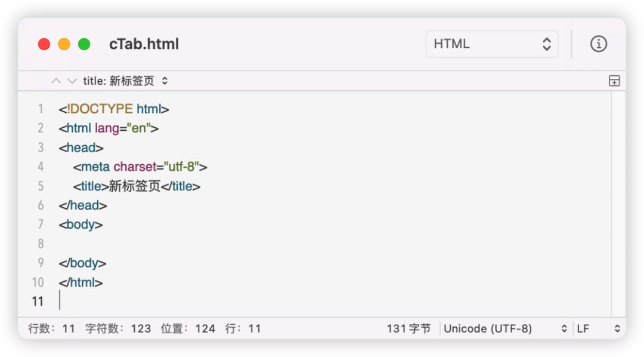
Task: Close the cTab.html window
Action: coord(44,44)
